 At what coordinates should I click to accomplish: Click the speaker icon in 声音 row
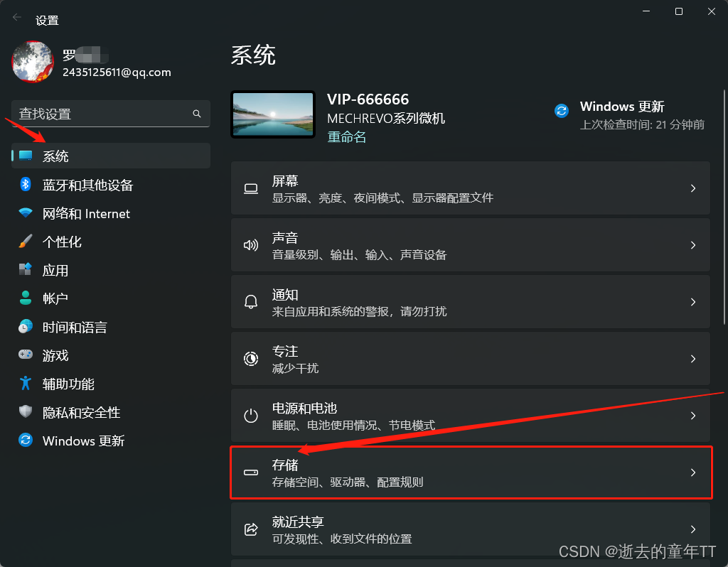pyautogui.click(x=251, y=245)
